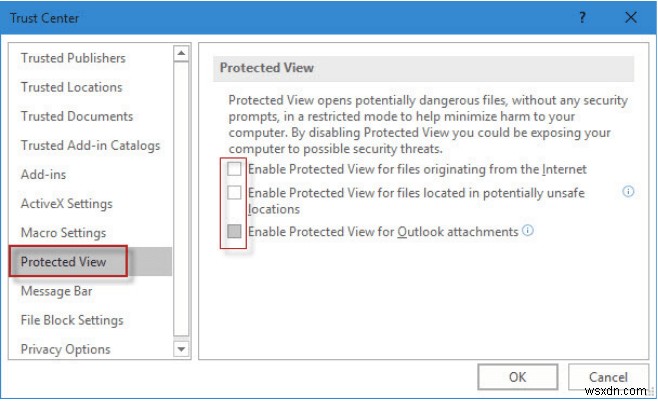Click the Cancel button
Screen dimensions: 658x401
coord(608,377)
